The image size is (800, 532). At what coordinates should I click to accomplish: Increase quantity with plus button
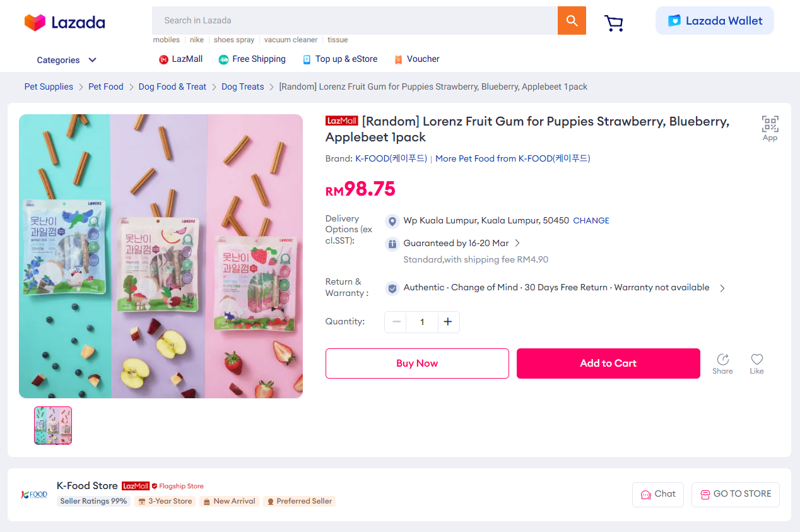(448, 322)
